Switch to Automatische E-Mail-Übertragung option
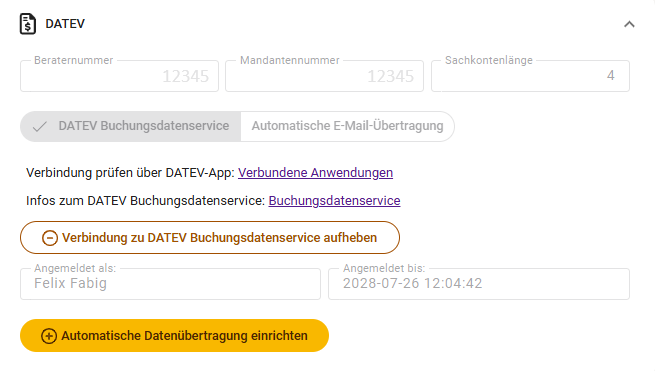The height and width of the screenshot is (371, 655). point(348,126)
